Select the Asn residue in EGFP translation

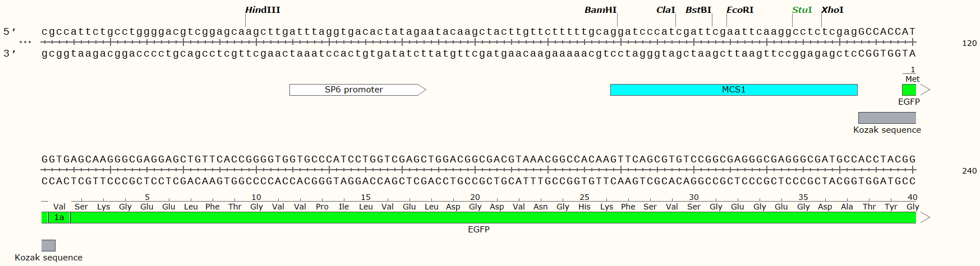pos(541,207)
